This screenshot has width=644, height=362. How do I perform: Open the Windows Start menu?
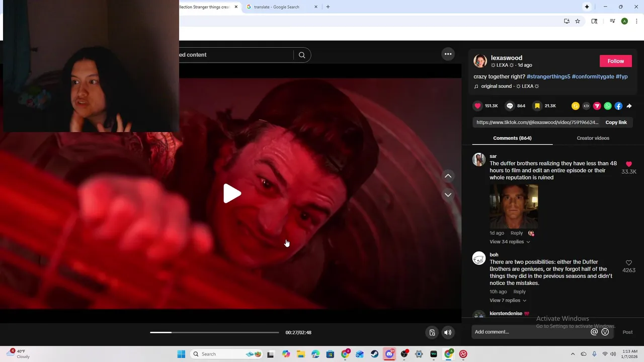pyautogui.click(x=181, y=354)
